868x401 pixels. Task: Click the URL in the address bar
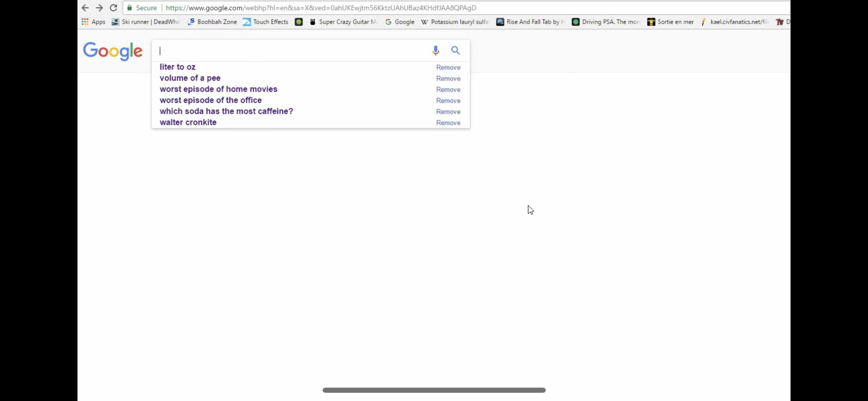click(x=321, y=8)
